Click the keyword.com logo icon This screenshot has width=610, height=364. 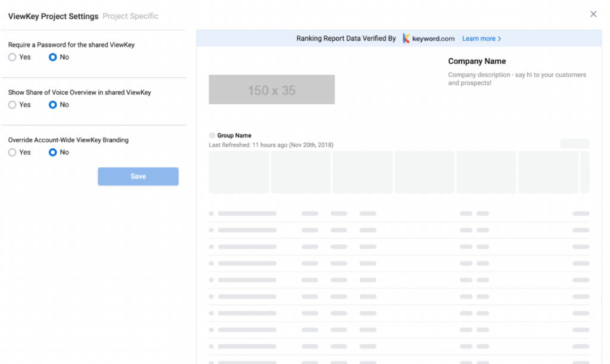coord(407,38)
